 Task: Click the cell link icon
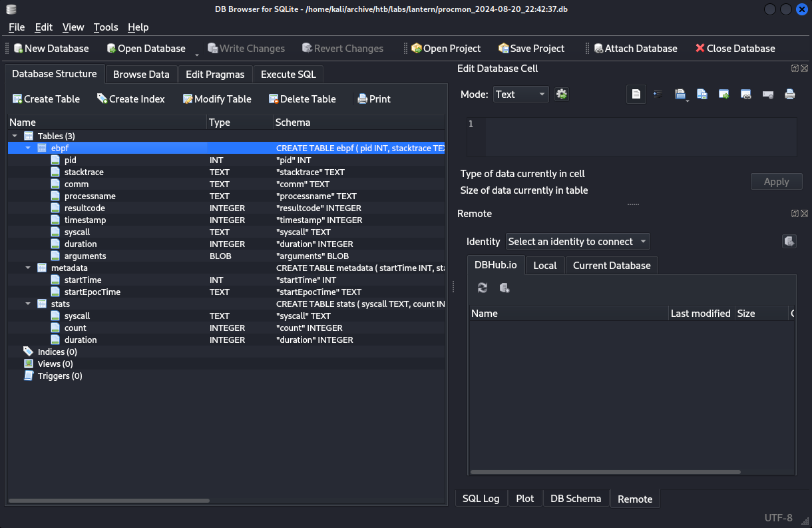click(746, 95)
